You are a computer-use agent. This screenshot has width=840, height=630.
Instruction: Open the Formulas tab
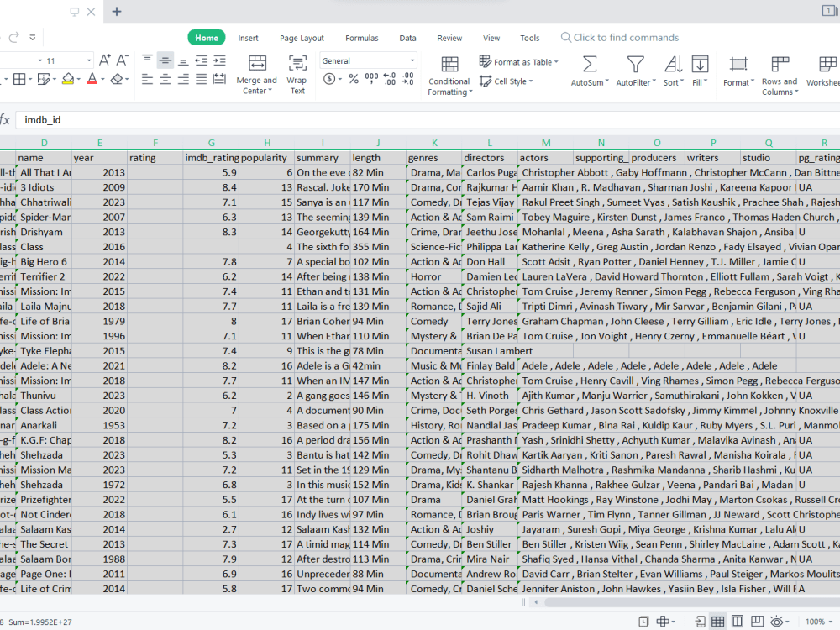[361, 38]
